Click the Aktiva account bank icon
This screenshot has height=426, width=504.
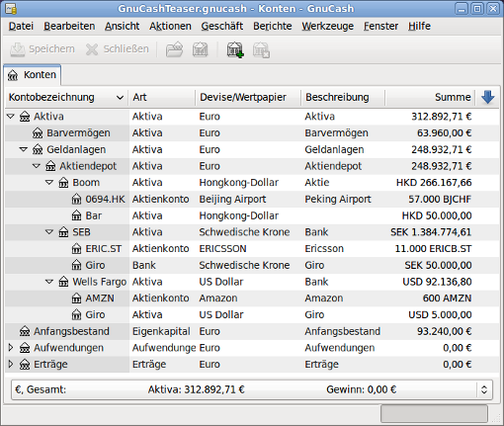[25, 117]
